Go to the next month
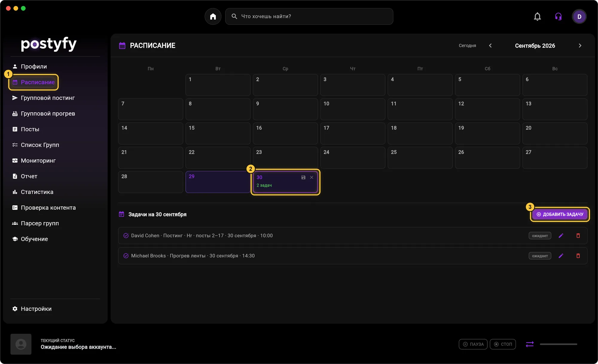598x364 pixels. [x=580, y=46]
